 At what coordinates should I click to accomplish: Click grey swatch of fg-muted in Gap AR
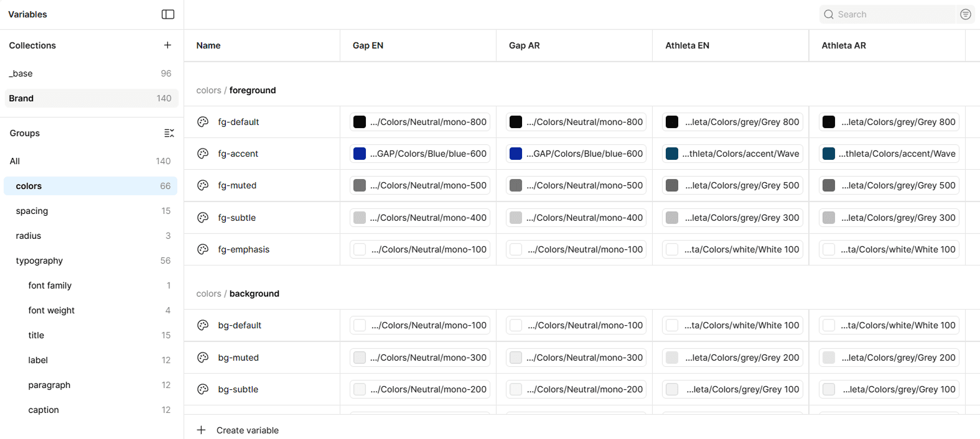(x=516, y=185)
